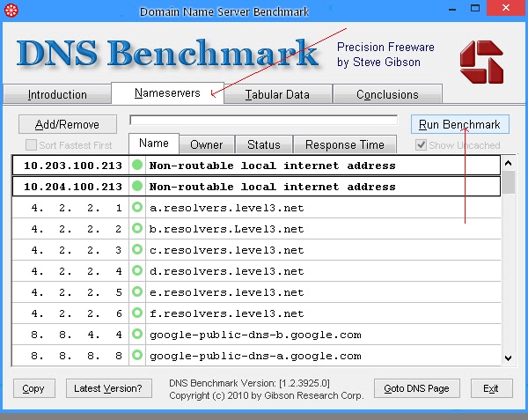Maximize the DNS Benchmark window
Screen dimensions: 528x420
click(475, 8)
